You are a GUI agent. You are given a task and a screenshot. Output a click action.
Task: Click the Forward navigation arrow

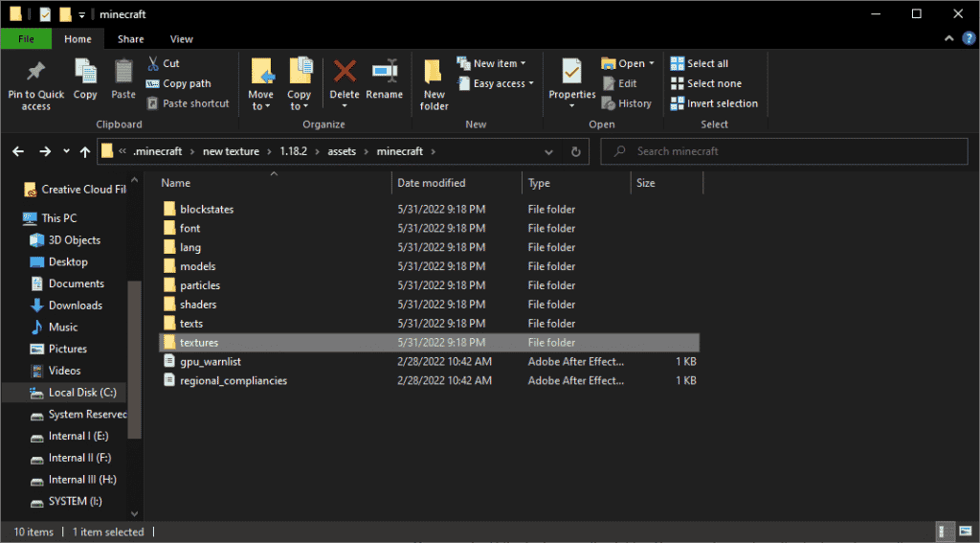45,151
